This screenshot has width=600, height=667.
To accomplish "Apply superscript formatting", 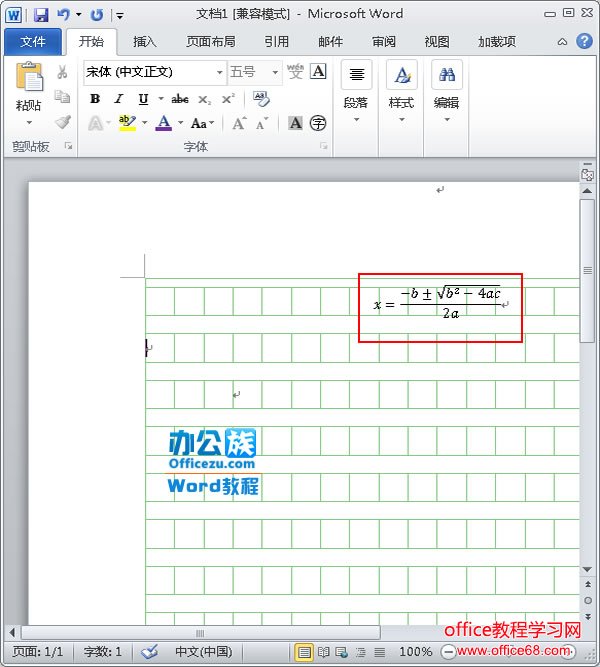I will [x=228, y=99].
